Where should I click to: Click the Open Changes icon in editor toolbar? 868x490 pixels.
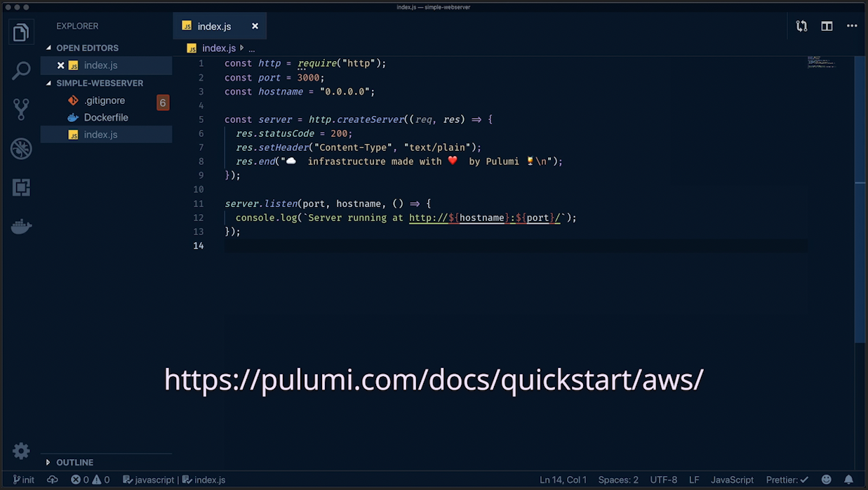coord(801,26)
